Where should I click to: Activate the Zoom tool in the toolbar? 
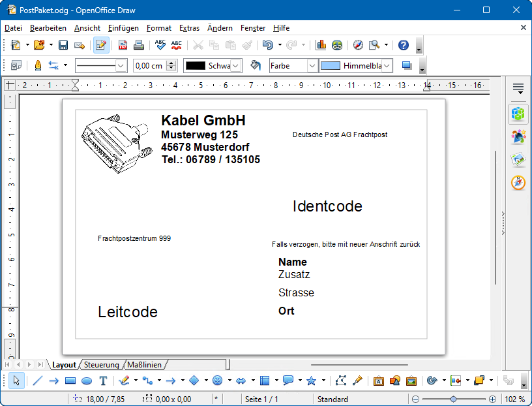pos(374,46)
